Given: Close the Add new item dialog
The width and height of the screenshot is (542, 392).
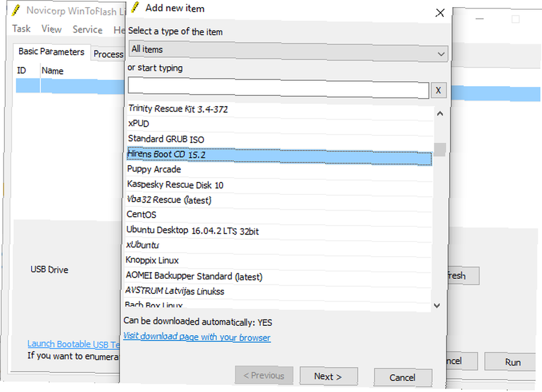Looking at the screenshot, I should pyautogui.click(x=440, y=13).
